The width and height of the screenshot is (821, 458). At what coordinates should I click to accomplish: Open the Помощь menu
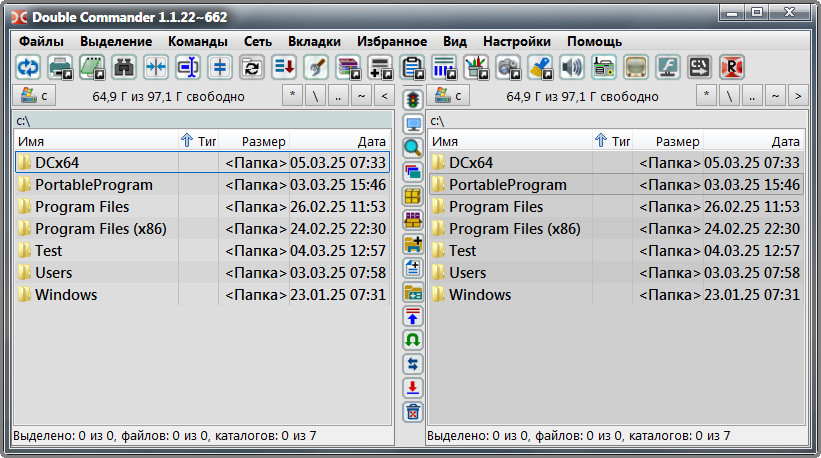(594, 41)
